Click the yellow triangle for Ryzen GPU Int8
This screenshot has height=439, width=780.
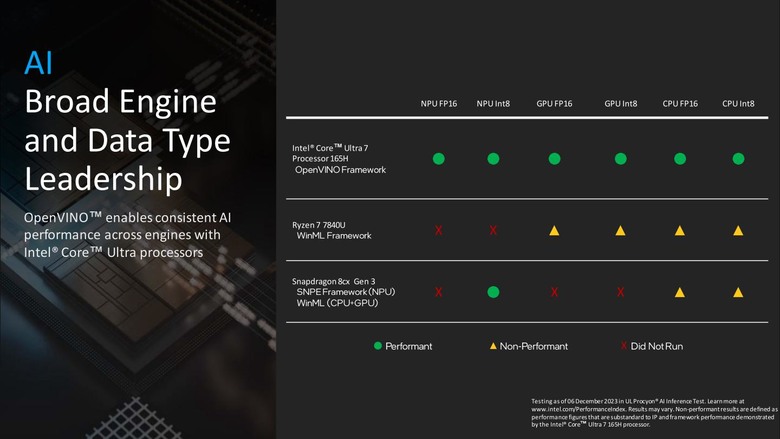(x=620, y=230)
